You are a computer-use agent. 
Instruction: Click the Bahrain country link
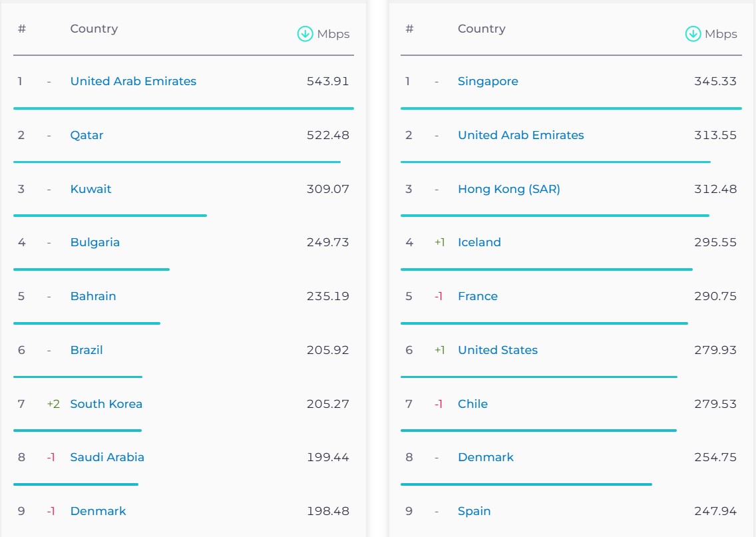click(x=93, y=296)
